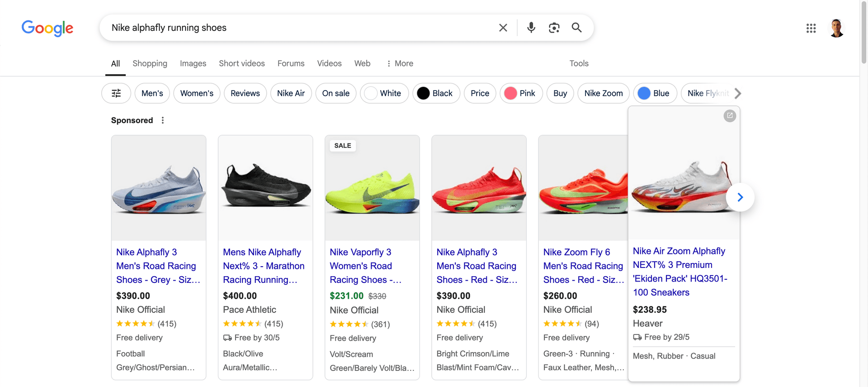Click the magnifying glass search icon
Screen dimensions: 868x387
576,28
